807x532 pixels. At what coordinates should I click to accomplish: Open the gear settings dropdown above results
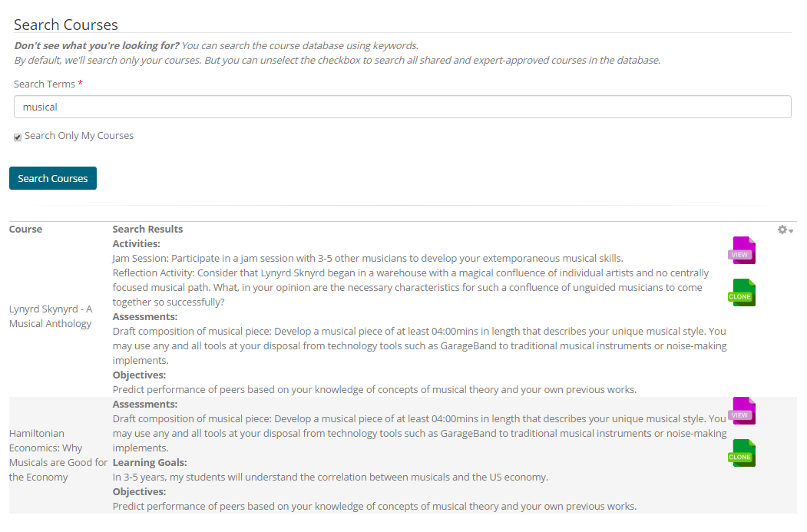pos(785,230)
